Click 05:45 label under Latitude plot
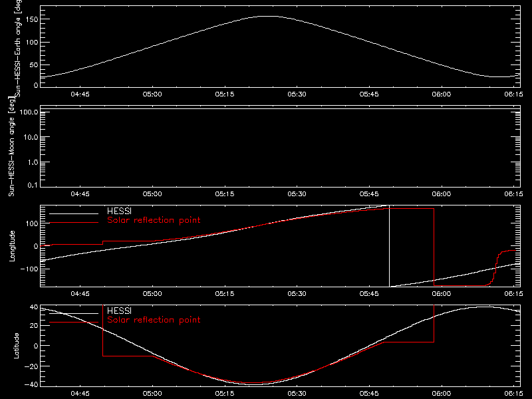This screenshot has width=532, height=399. [369, 394]
